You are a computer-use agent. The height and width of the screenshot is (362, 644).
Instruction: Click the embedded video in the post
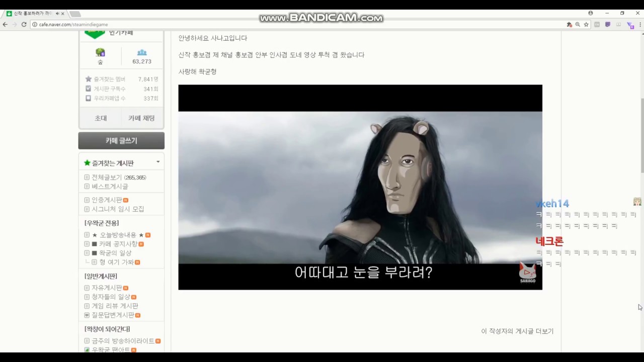click(360, 187)
